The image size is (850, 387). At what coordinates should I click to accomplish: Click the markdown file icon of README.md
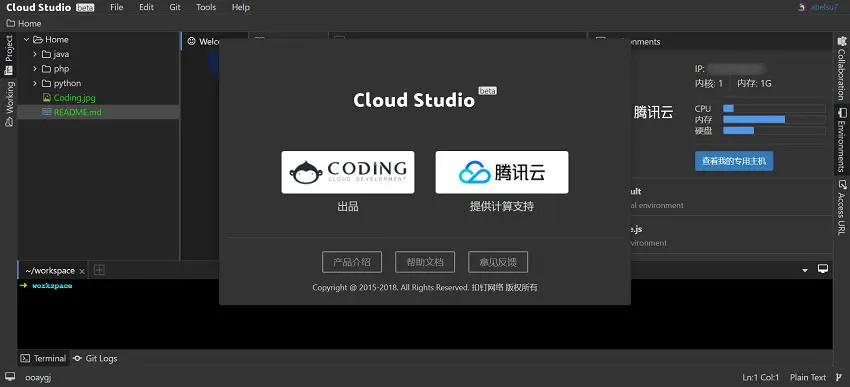(x=47, y=112)
